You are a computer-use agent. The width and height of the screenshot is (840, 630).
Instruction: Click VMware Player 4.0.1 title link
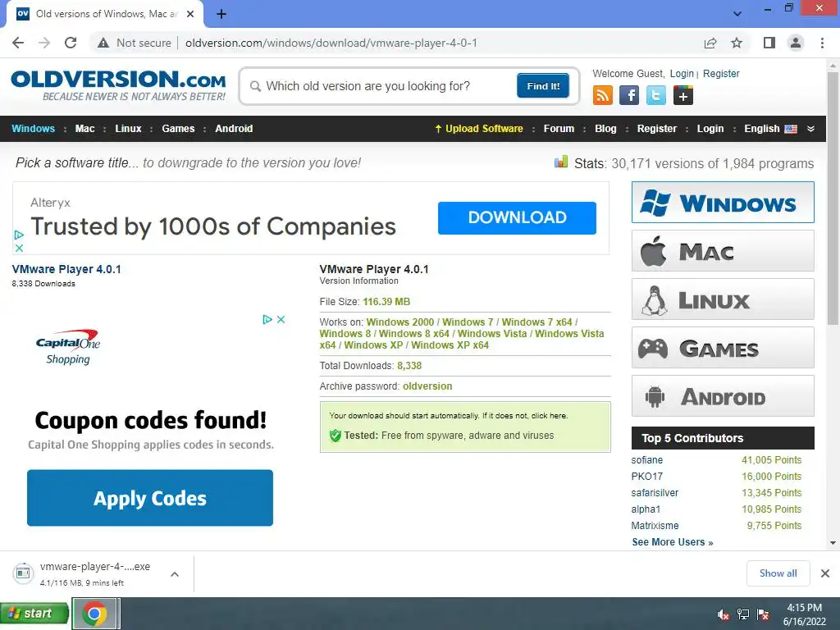[x=66, y=269]
